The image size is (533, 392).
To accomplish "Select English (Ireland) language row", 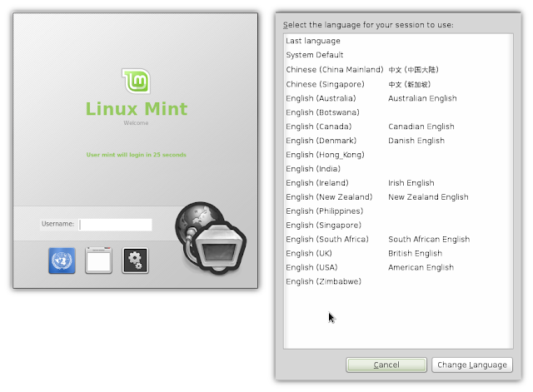I will (x=317, y=183).
